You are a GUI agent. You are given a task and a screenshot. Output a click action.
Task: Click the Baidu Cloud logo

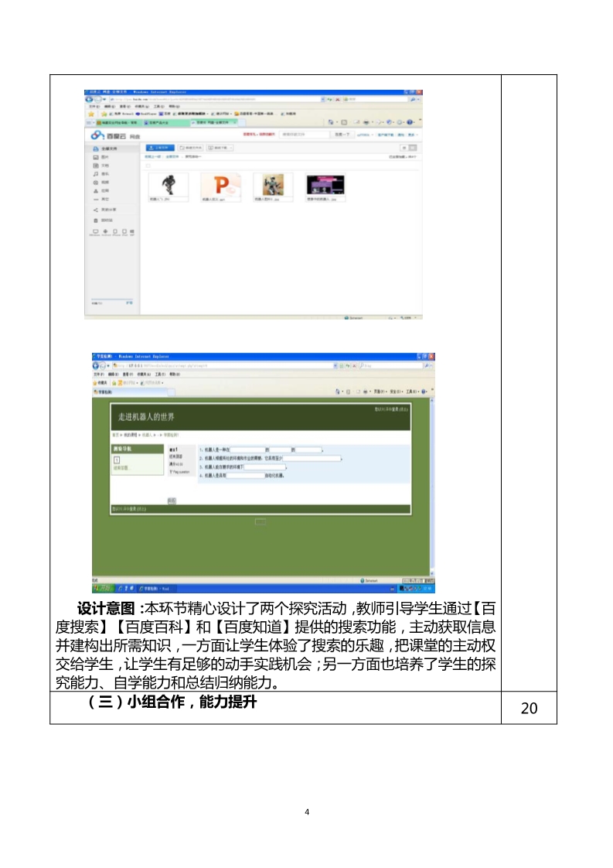click(x=116, y=135)
